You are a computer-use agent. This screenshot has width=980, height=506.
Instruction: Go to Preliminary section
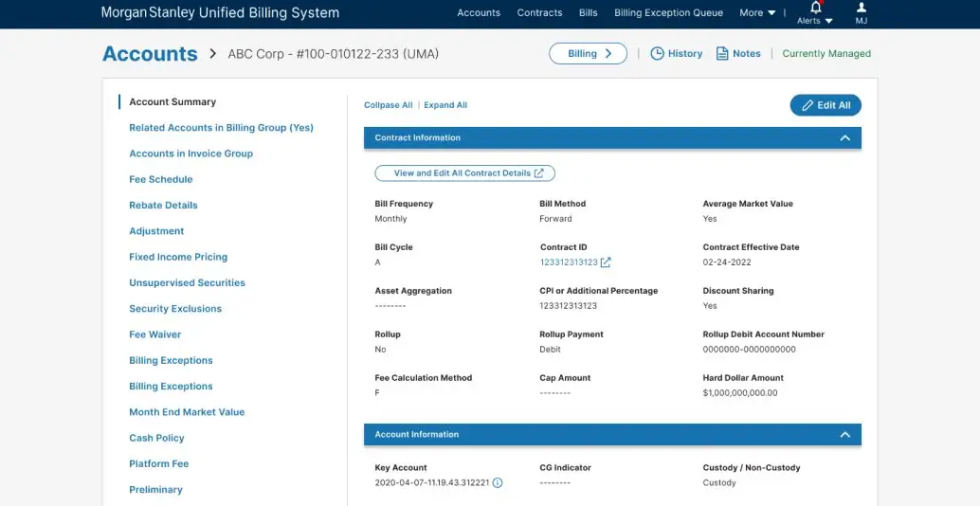click(x=155, y=490)
